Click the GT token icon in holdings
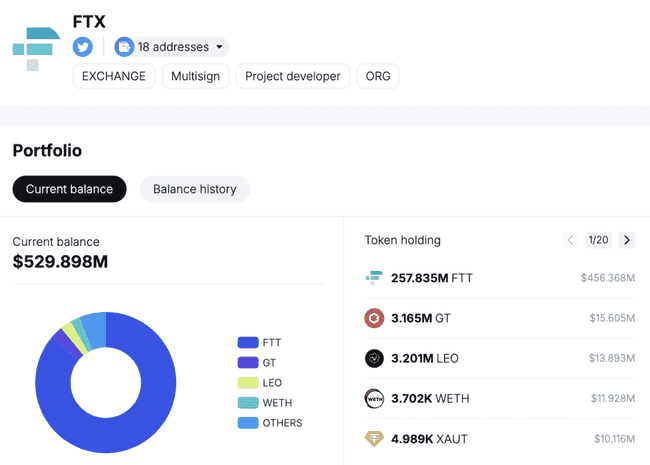The width and height of the screenshot is (650, 465). click(x=374, y=318)
